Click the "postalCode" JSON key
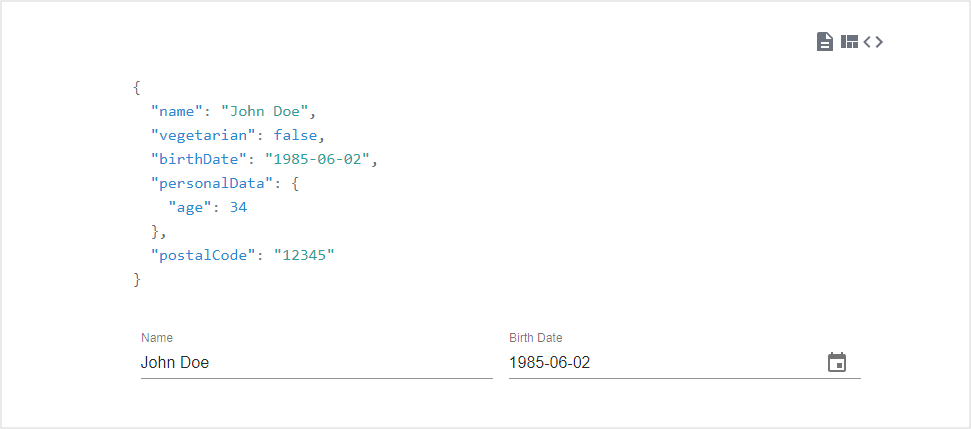This screenshot has width=971, height=429. point(203,255)
